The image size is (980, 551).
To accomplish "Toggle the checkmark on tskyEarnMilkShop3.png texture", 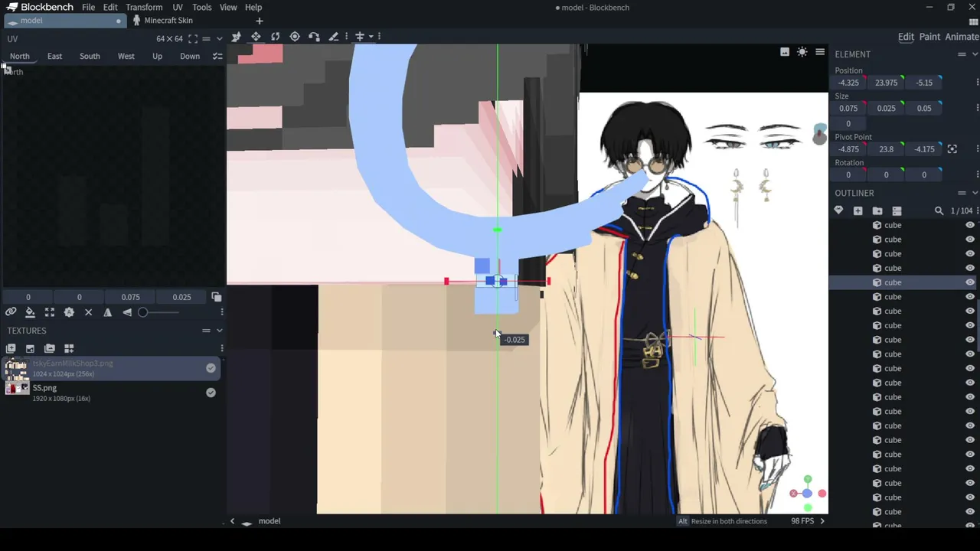I will click(211, 368).
